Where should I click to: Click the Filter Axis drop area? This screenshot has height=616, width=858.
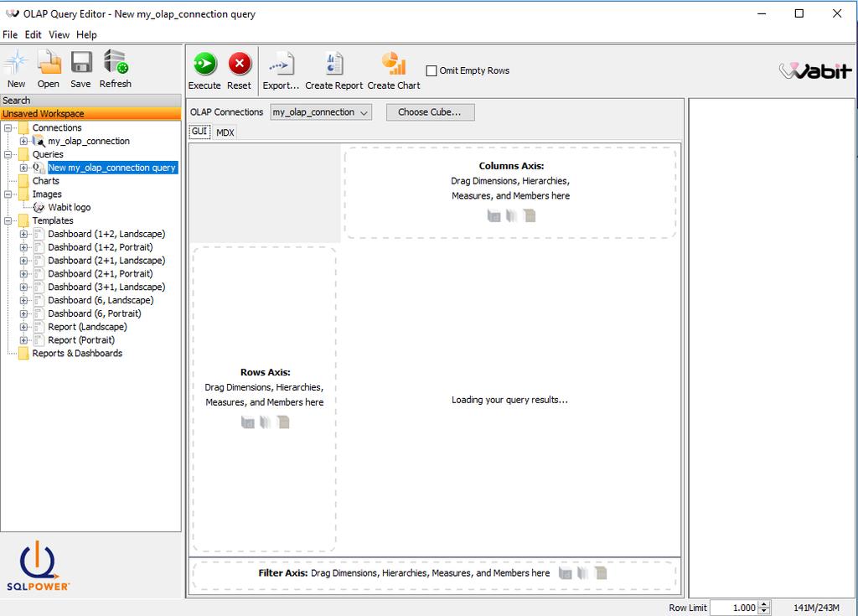pyautogui.click(x=435, y=576)
